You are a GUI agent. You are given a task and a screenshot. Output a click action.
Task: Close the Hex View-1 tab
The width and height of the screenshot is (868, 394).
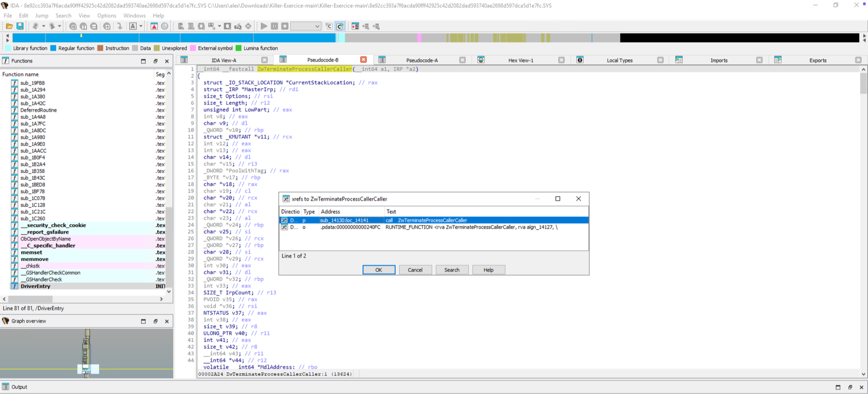561,60
